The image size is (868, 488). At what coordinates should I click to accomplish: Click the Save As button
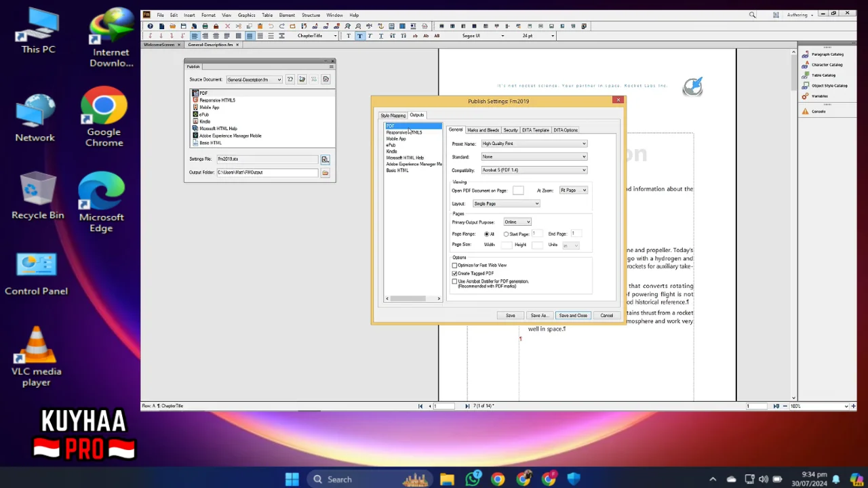(539, 315)
